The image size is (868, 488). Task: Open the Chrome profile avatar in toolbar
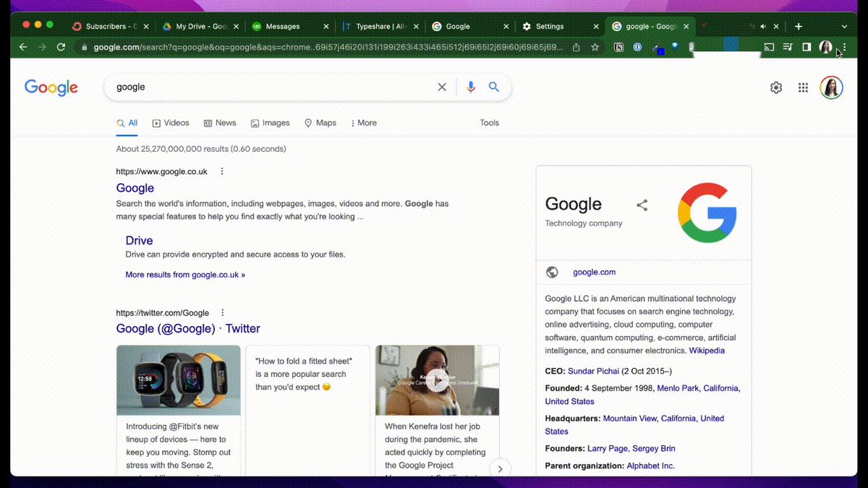(825, 47)
